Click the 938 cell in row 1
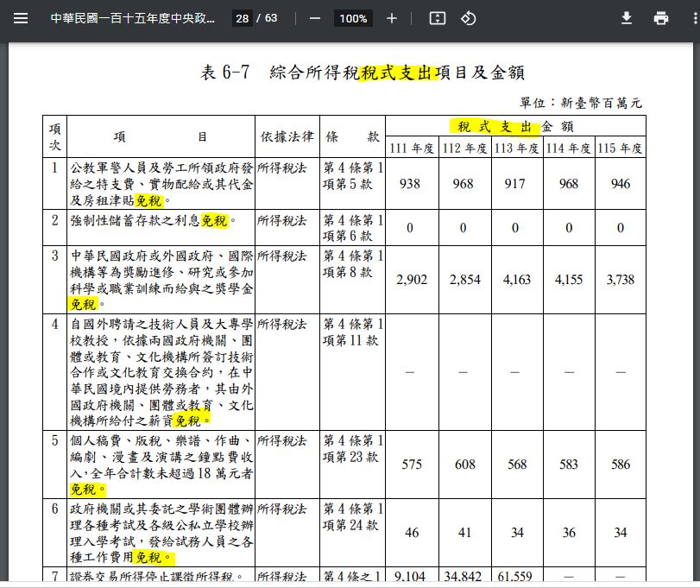Image resolution: width=700 pixels, height=588 pixels. click(411, 184)
